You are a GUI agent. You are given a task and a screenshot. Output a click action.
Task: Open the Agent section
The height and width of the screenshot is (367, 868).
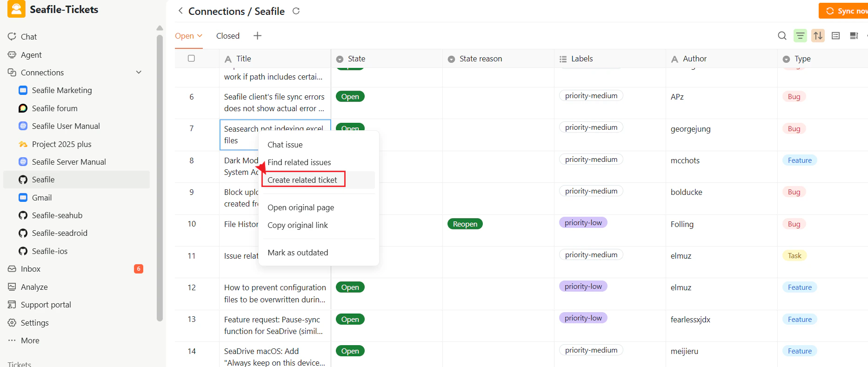[31, 55]
